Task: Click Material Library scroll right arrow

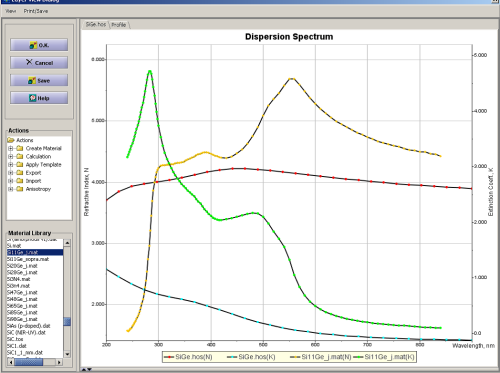Action: (x=59, y=362)
